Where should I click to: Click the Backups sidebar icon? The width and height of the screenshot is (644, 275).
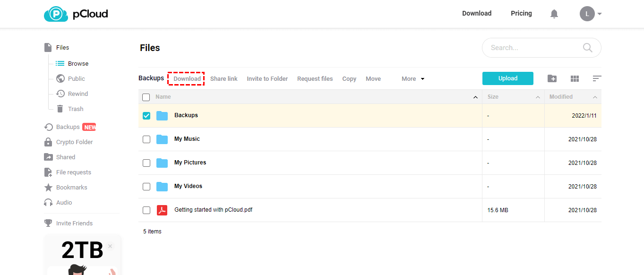pyautogui.click(x=48, y=127)
